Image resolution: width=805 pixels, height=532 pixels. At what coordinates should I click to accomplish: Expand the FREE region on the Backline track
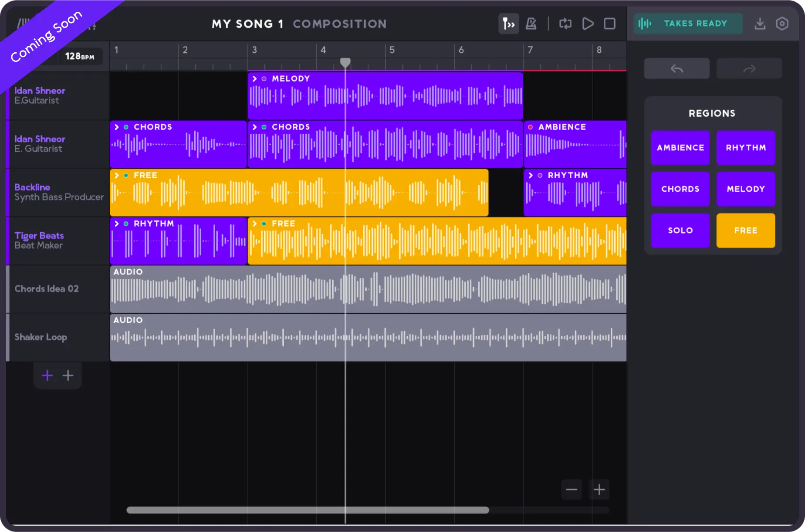click(116, 175)
